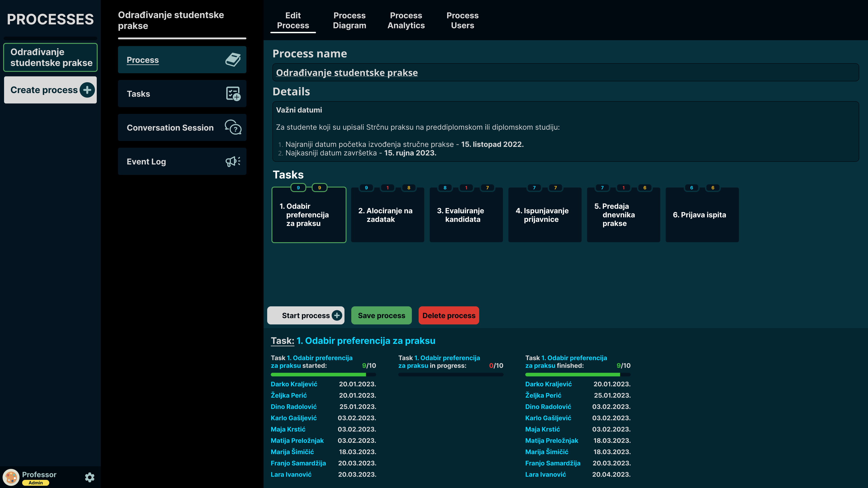Switch to the Process Diagram tab
This screenshot has width=868, height=488.
pyautogui.click(x=349, y=21)
